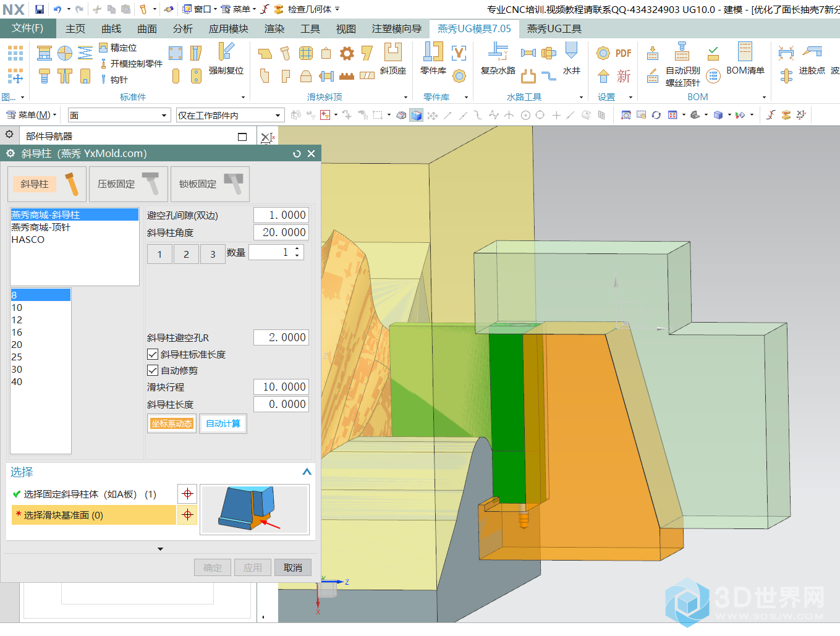Select the 水井 tool

tap(572, 59)
